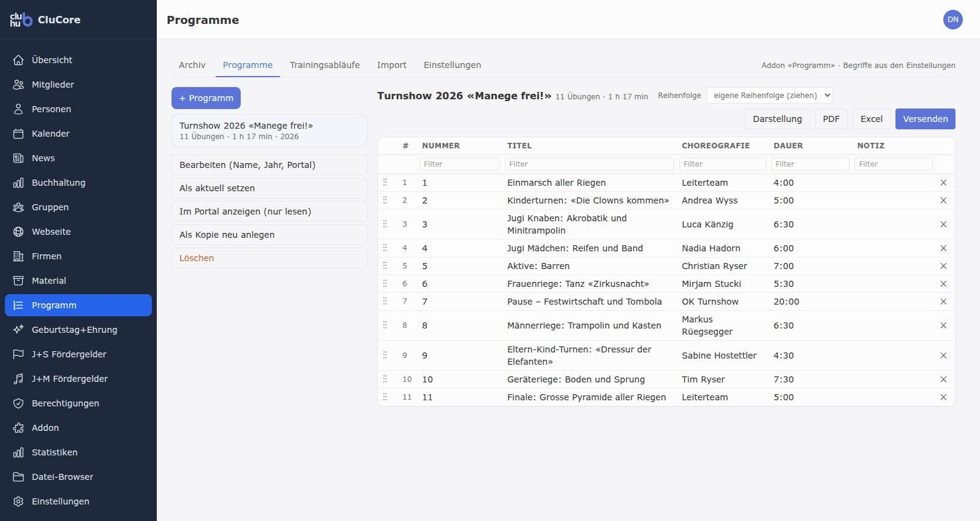Screen dimensions: 980x521
Task: Open the Übersicht home icon
Action: click(18, 60)
